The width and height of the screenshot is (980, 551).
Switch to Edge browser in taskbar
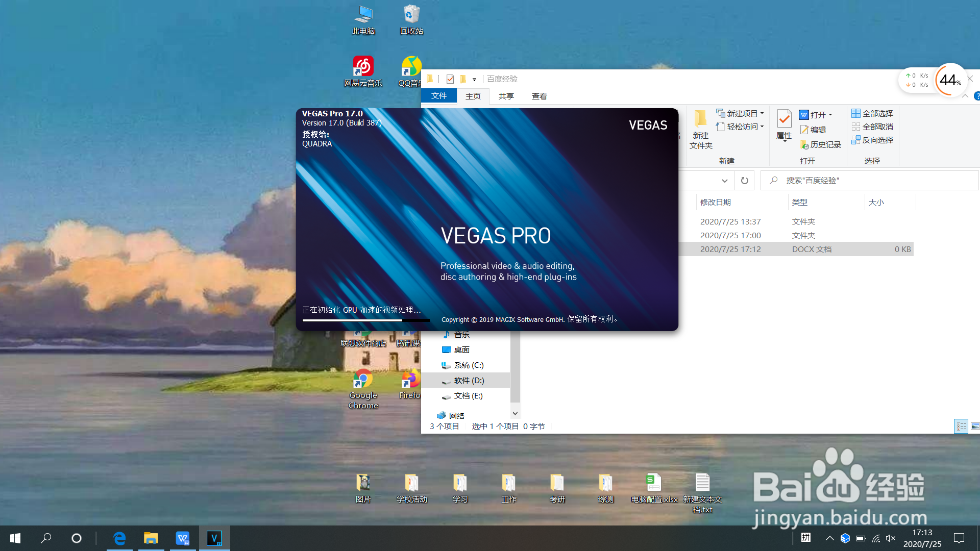[x=119, y=538]
